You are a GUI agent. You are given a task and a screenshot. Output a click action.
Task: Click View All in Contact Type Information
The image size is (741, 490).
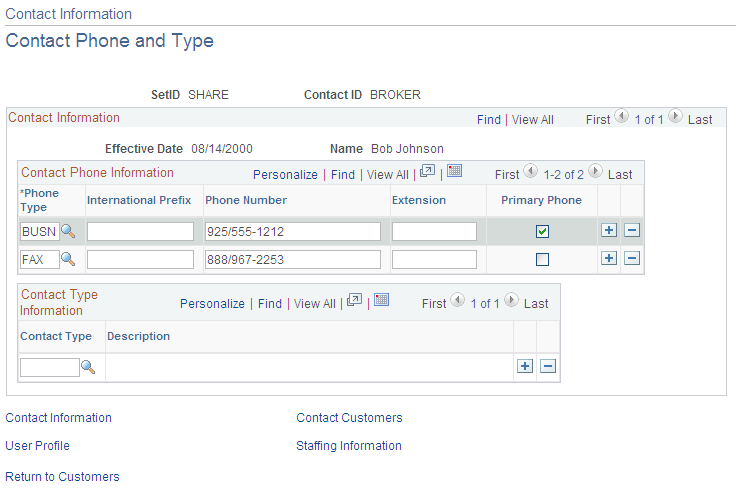point(315,304)
